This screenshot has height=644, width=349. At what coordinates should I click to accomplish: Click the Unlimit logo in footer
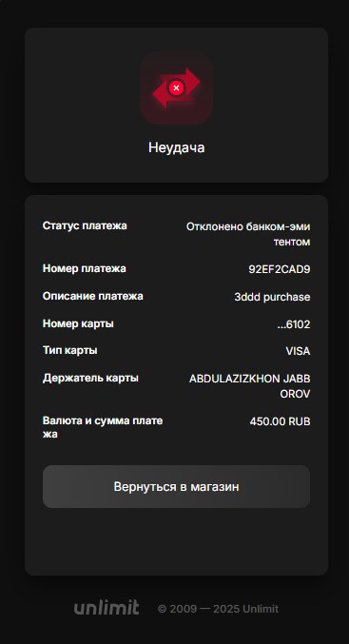[107, 608]
